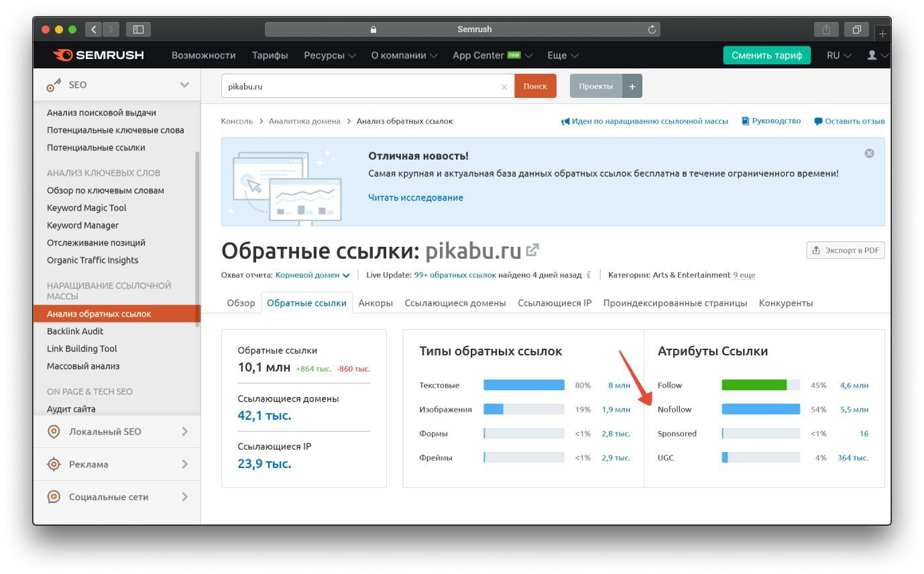This screenshot has height=574, width=924.
Task: Switch to Ссылающиеся домены tab
Action: pos(455,302)
